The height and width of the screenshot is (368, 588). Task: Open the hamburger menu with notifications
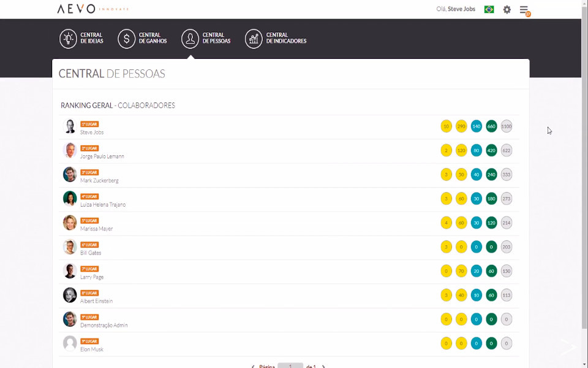pyautogui.click(x=524, y=10)
